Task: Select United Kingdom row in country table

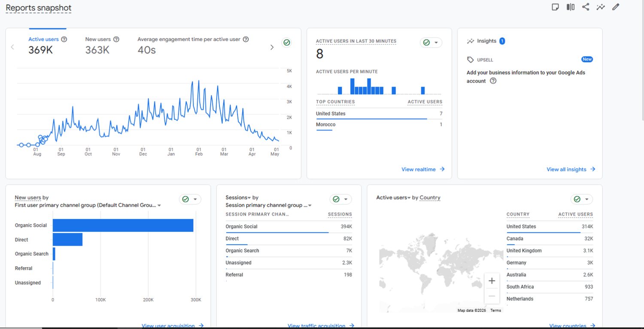Action: [x=550, y=251]
